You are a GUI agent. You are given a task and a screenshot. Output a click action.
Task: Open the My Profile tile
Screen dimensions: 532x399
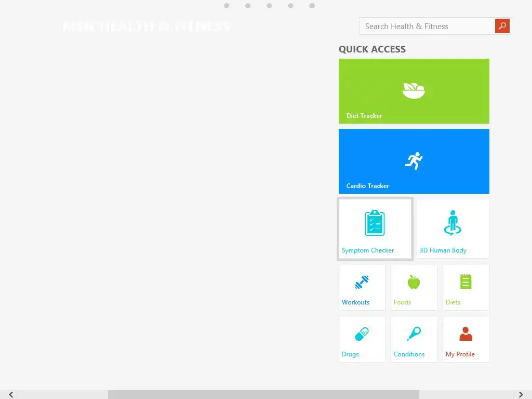(466, 339)
